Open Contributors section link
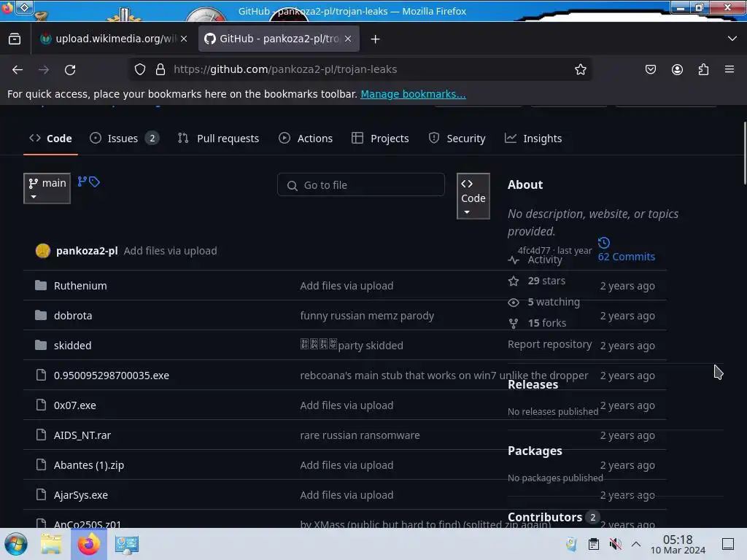 point(554,517)
